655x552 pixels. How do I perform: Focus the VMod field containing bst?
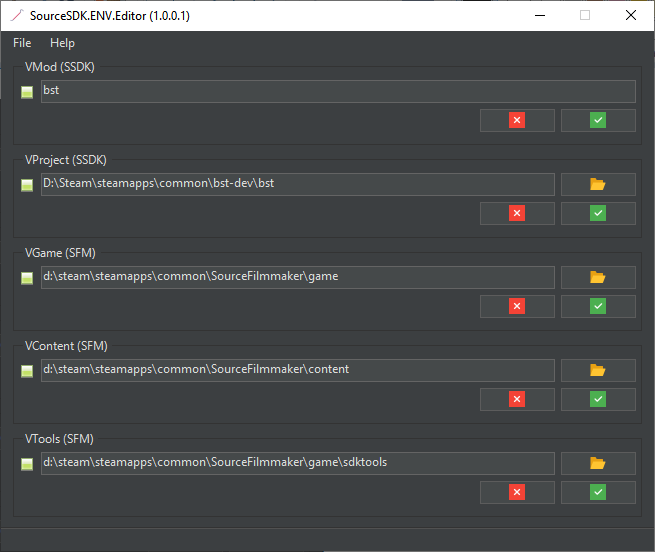[x=338, y=92]
